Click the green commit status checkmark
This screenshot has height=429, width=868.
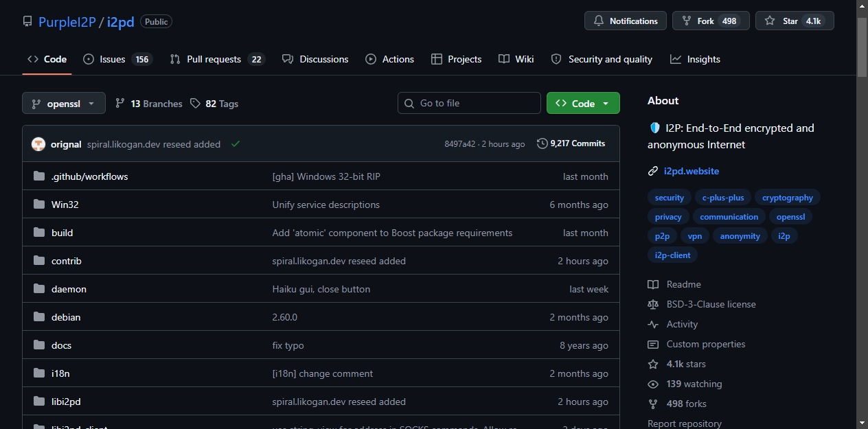[x=236, y=144]
